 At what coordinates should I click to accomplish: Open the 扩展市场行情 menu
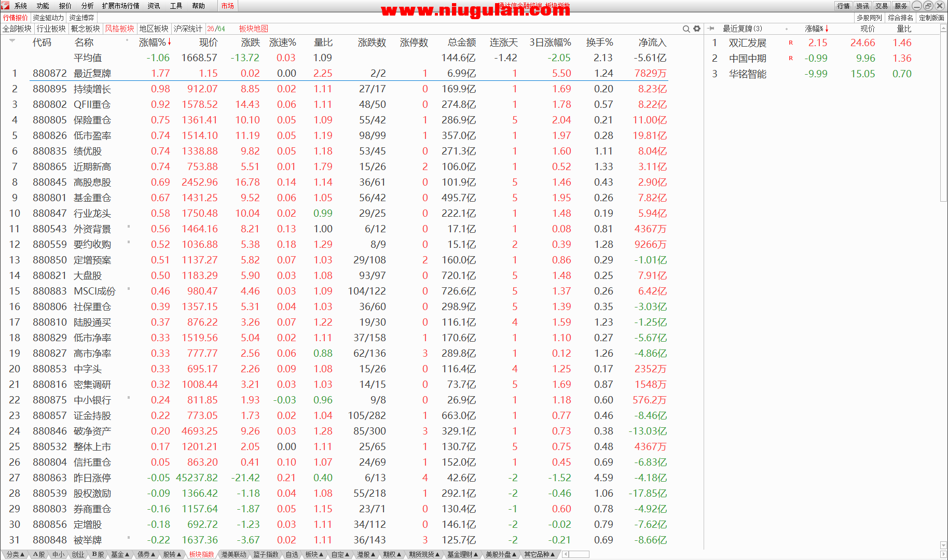120,6
